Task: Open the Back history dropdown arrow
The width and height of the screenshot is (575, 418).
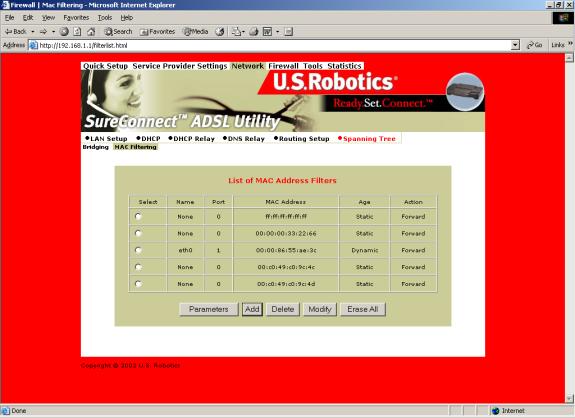Action: point(33,32)
